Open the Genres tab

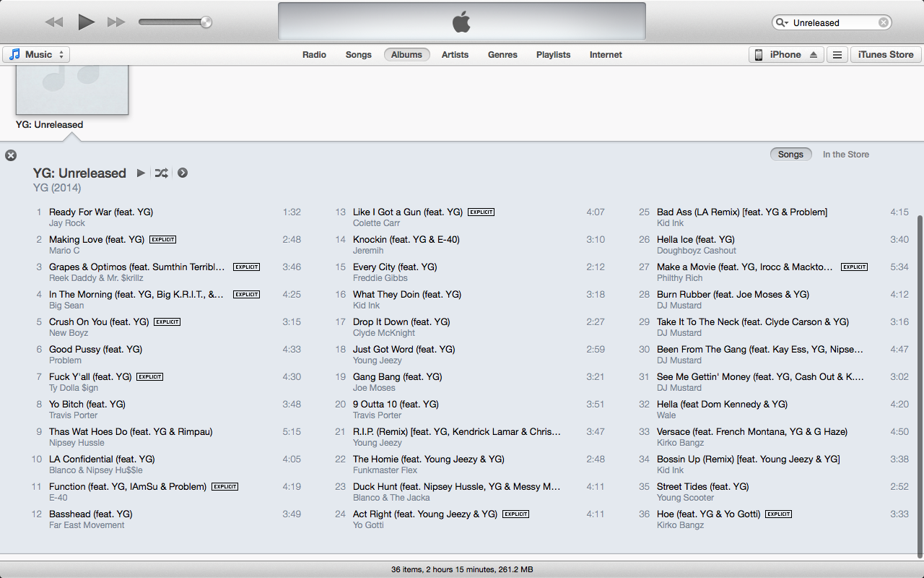click(502, 54)
